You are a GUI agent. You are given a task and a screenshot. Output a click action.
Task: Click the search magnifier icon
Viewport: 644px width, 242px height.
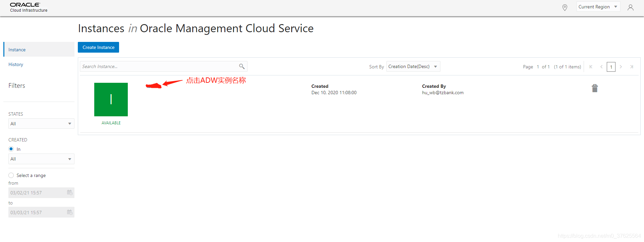click(x=242, y=66)
